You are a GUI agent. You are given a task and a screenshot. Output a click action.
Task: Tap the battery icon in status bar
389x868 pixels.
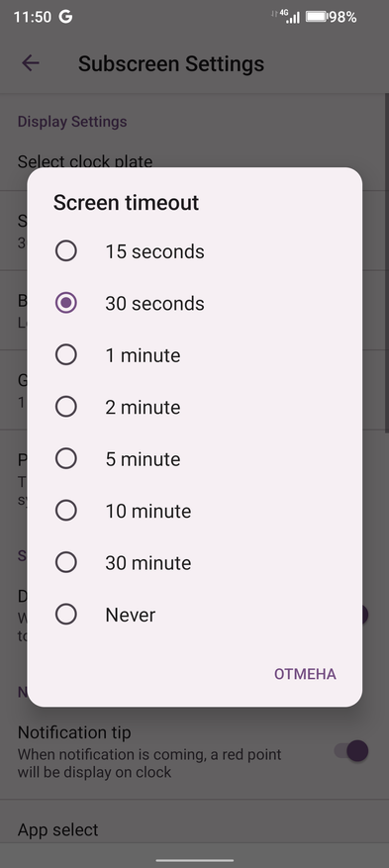(x=317, y=17)
